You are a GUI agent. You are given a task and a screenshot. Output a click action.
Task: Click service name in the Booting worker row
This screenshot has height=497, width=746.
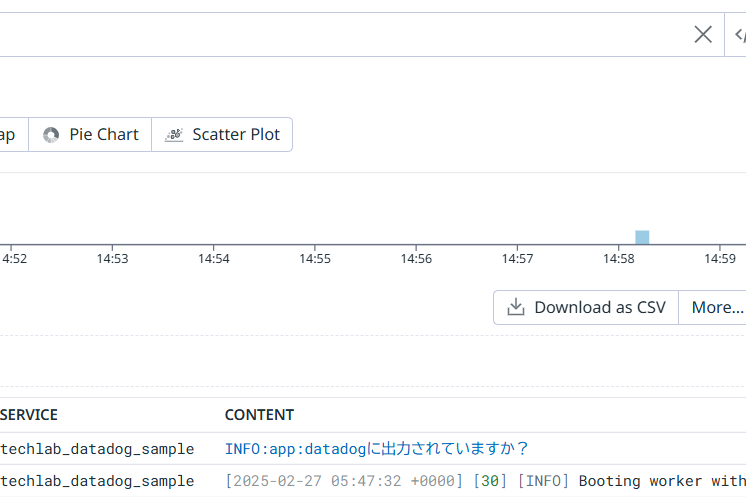pyautogui.click(x=97, y=481)
